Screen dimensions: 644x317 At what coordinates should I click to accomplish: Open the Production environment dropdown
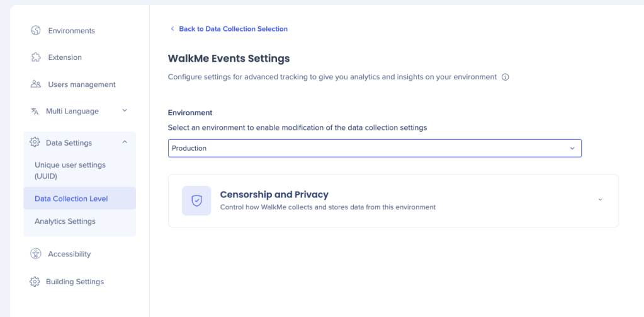point(375,148)
